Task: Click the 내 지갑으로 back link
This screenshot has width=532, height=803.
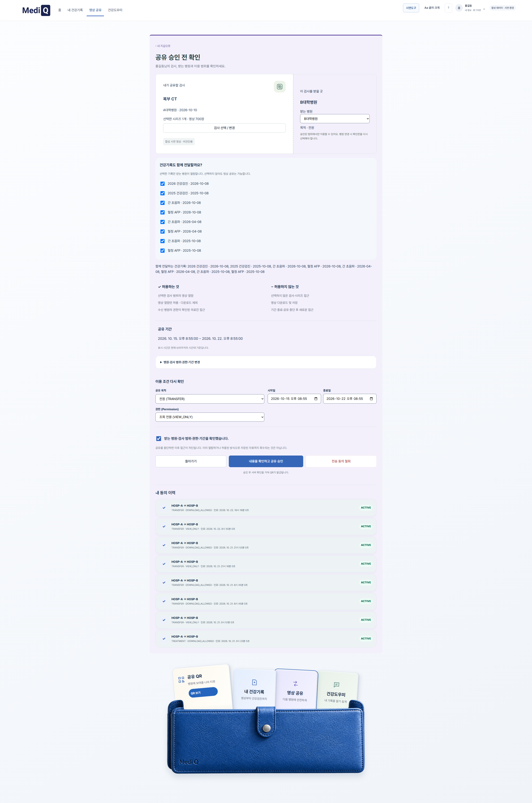Action: (163, 46)
